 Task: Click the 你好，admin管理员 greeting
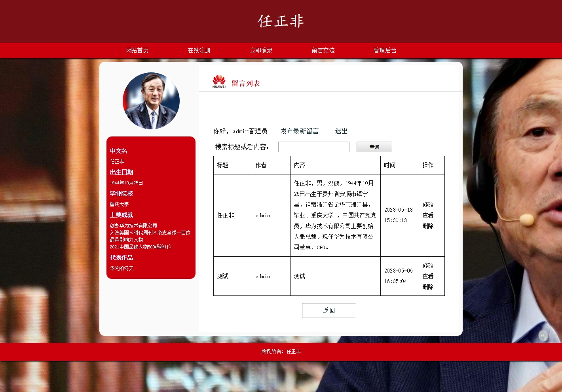point(240,131)
